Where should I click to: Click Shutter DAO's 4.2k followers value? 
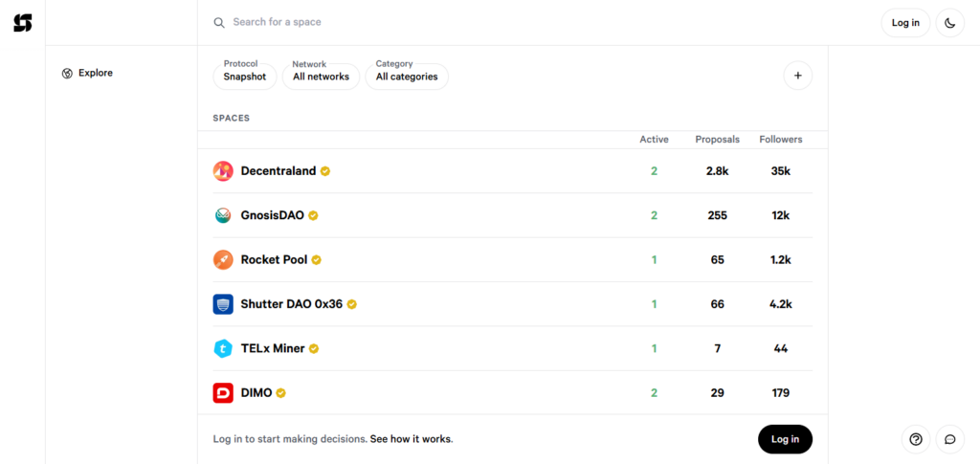click(x=781, y=304)
